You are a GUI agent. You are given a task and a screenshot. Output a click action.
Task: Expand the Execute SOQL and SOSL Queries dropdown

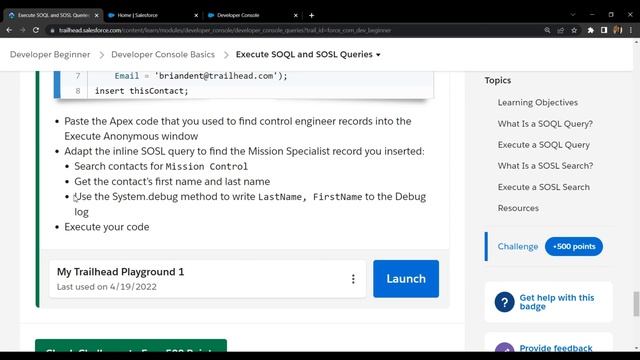pyautogui.click(x=308, y=54)
